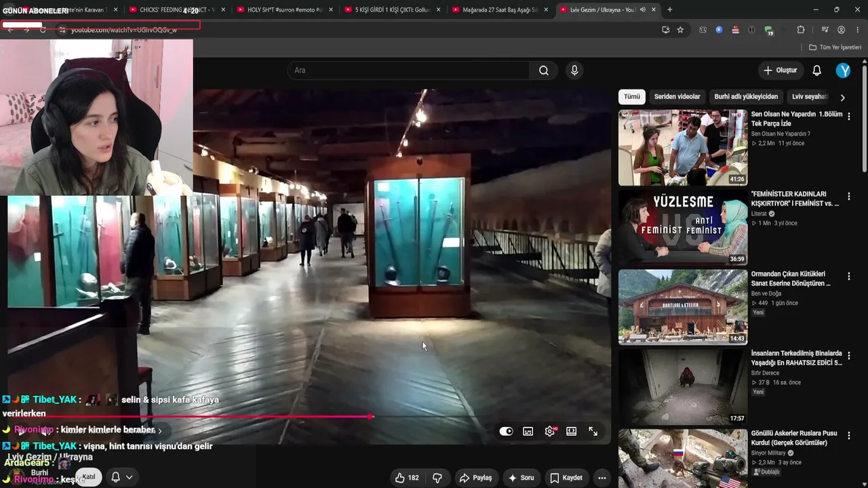Open options for FEMİNİSTLER KADINLARI video
The image size is (868, 488).
tap(848, 197)
